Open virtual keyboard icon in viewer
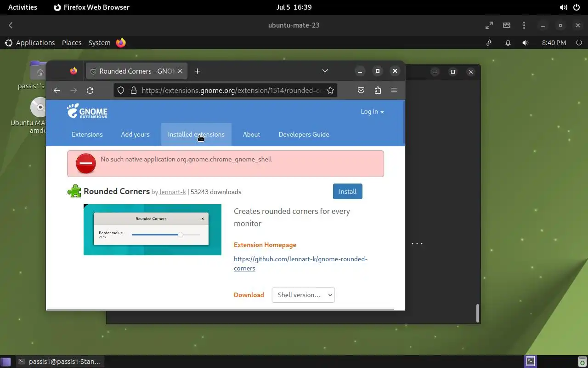The height and width of the screenshot is (368, 588). click(x=507, y=25)
